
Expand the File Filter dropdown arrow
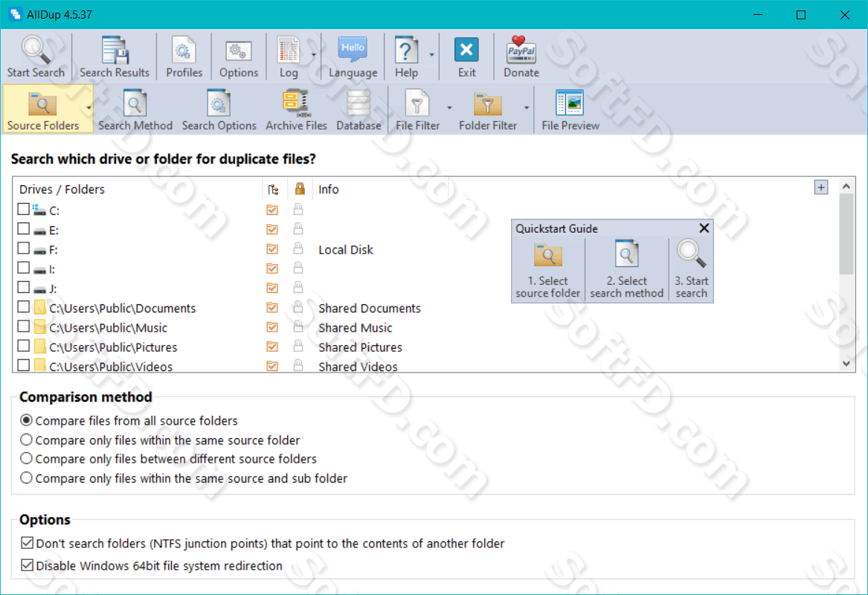pos(449,108)
